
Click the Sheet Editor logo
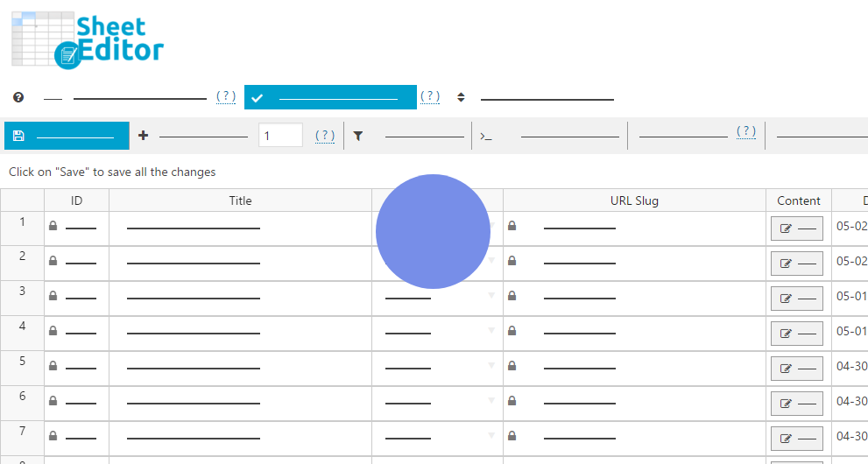(x=88, y=40)
